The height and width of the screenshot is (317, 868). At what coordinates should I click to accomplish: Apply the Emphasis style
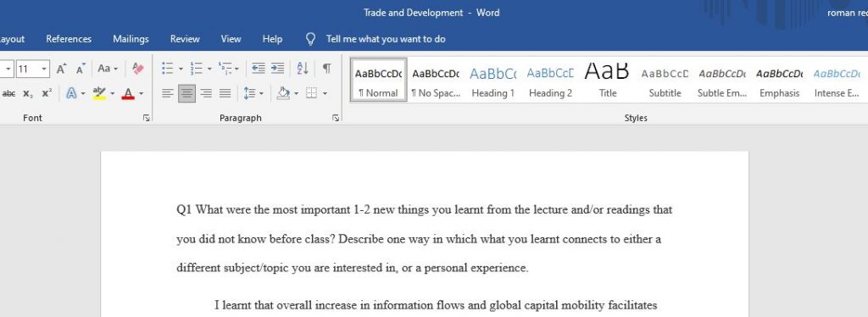click(x=780, y=80)
